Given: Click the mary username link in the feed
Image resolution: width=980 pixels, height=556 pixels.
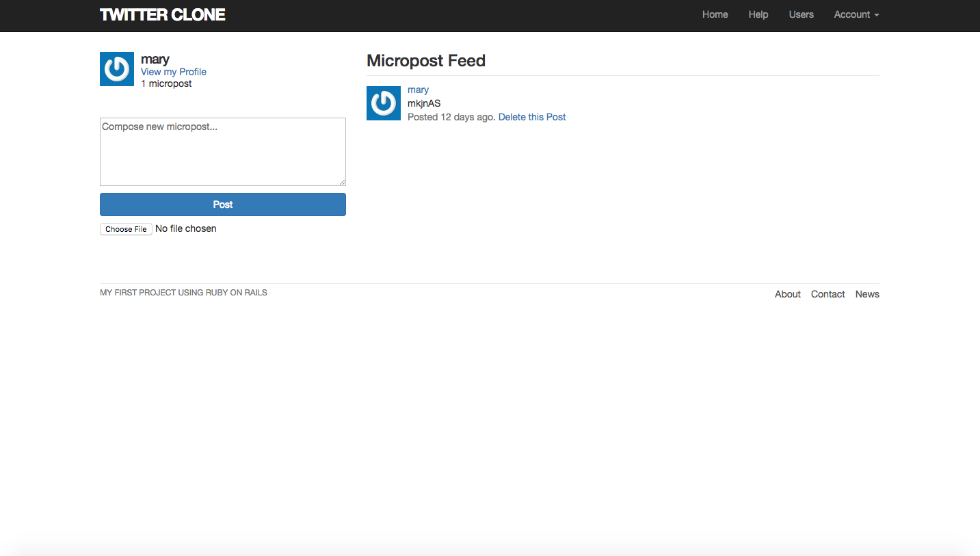Looking at the screenshot, I should (418, 90).
